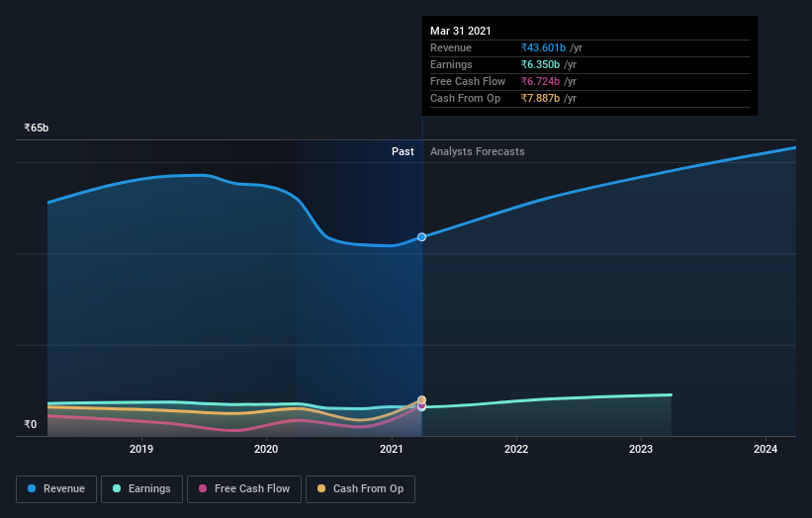812x518 pixels.
Task: Click the 2023 x-axis label
Action: [x=641, y=449]
